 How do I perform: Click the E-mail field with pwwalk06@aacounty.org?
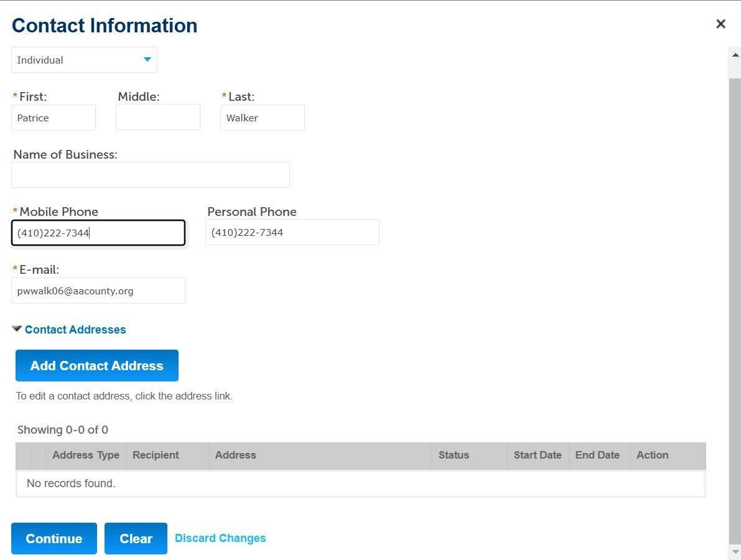pyautogui.click(x=98, y=291)
